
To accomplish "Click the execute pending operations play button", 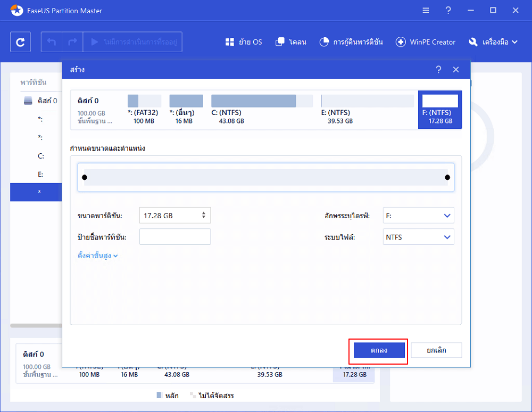I will tap(132, 42).
